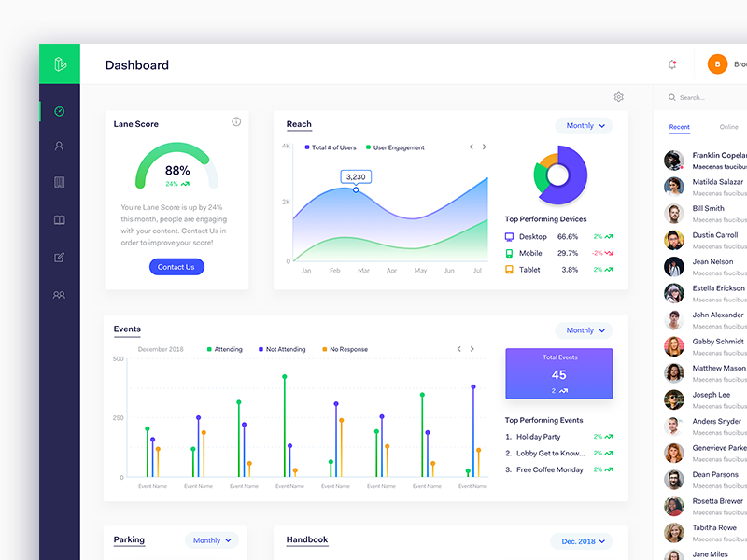Select the Compose/Edit icon in the sidebar

coord(59,257)
